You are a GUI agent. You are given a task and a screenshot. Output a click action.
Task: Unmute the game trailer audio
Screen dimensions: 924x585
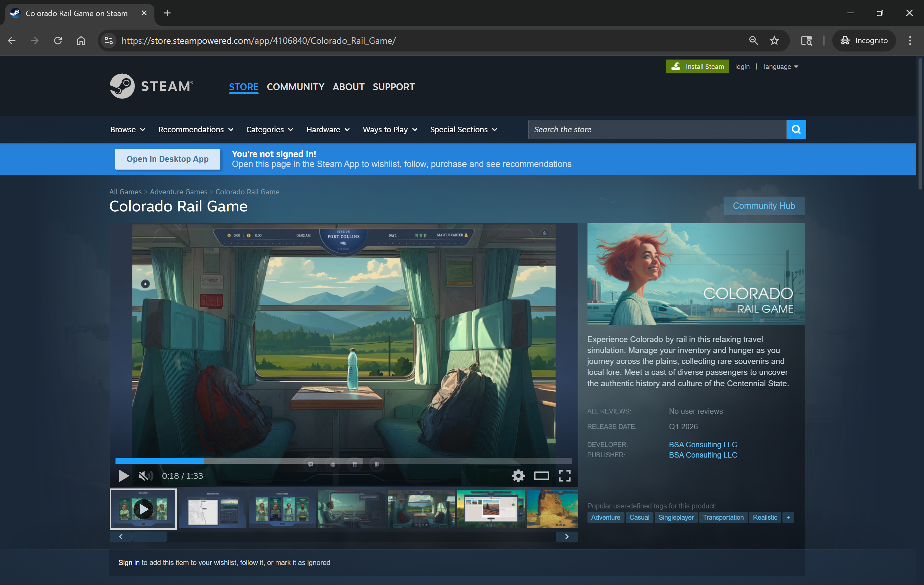[x=145, y=476]
